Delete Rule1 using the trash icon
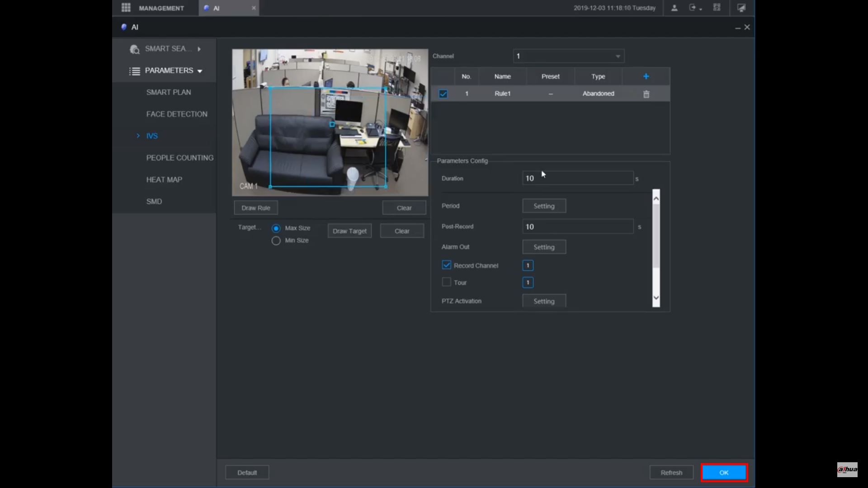The width and height of the screenshot is (868, 488). (646, 94)
